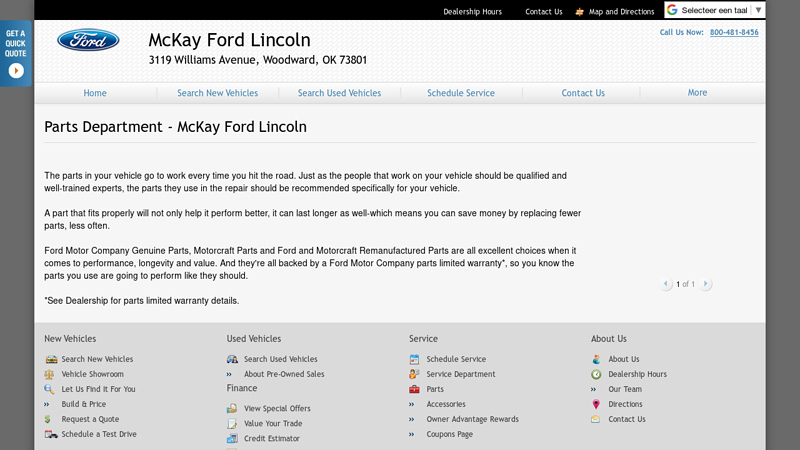800x450 pixels.
Task: Click the Search New Vehicles footer icon
Action: coord(50,359)
